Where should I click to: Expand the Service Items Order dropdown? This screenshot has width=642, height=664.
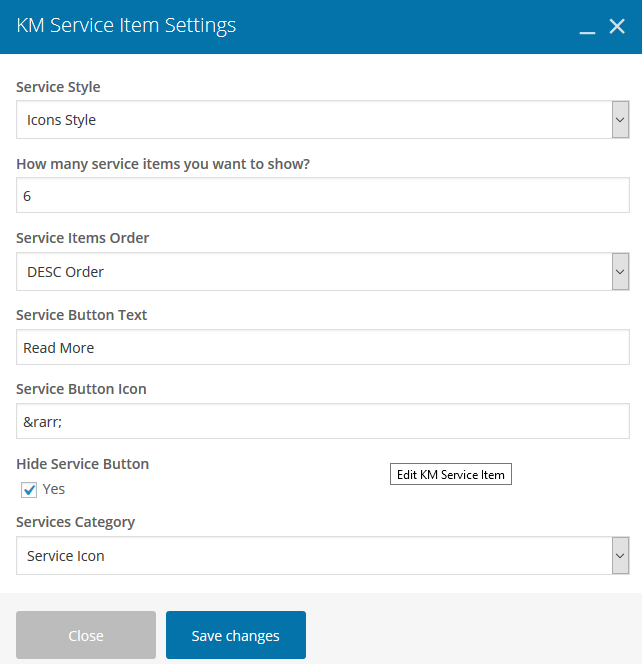322,272
